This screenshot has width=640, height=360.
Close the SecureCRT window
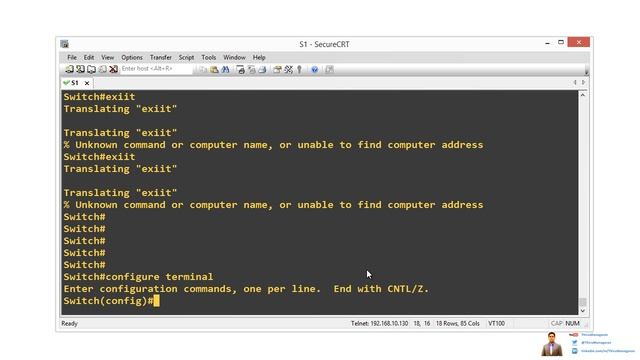(x=579, y=42)
